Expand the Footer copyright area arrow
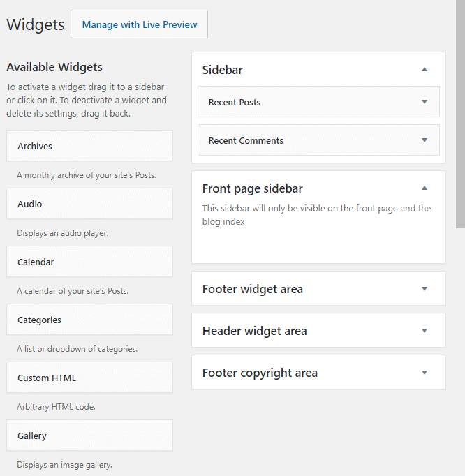The width and height of the screenshot is (465, 476). coord(424,373)
